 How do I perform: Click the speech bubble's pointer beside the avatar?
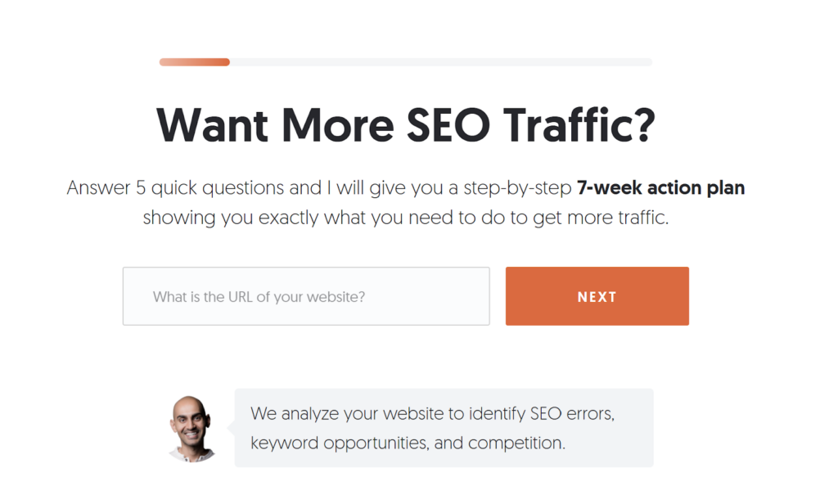pyautogui.click(x=231, y=428)
